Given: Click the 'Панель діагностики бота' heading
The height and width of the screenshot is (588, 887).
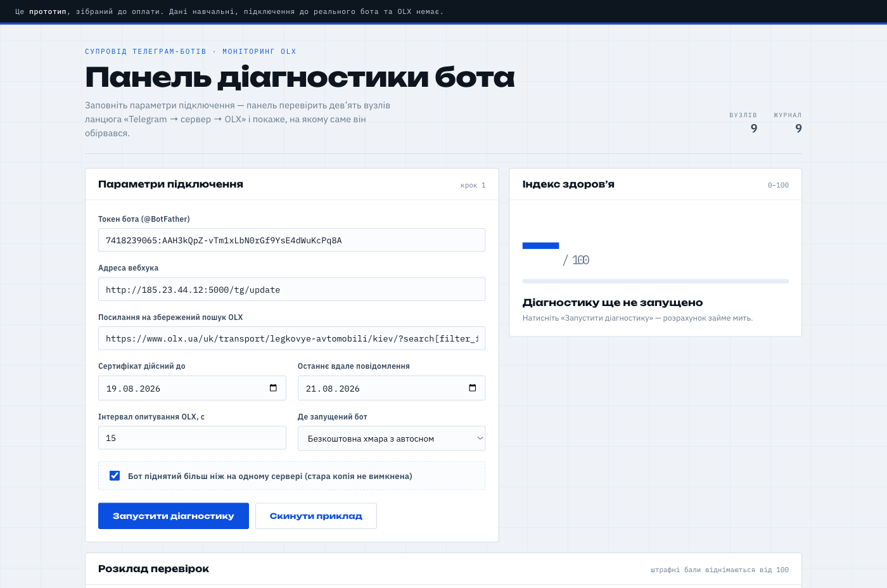Looking at the screenshot, I should [300, 77].
